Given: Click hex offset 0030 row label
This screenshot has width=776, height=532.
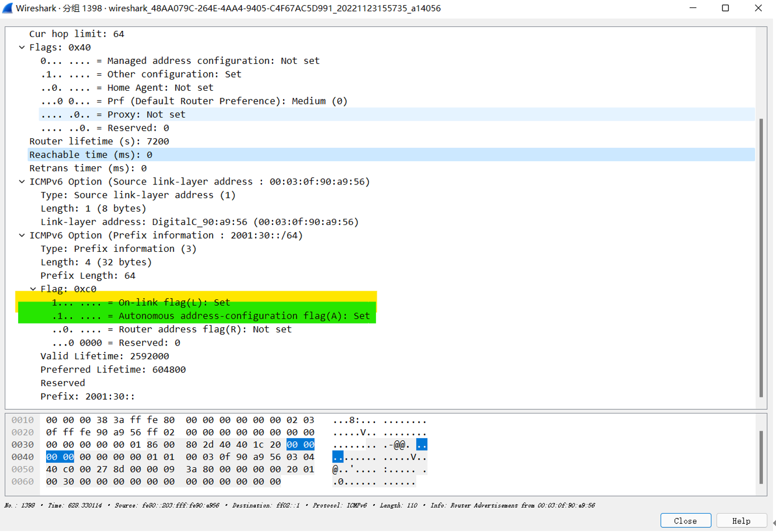Looking at the screenshot, I should point(23,444).
